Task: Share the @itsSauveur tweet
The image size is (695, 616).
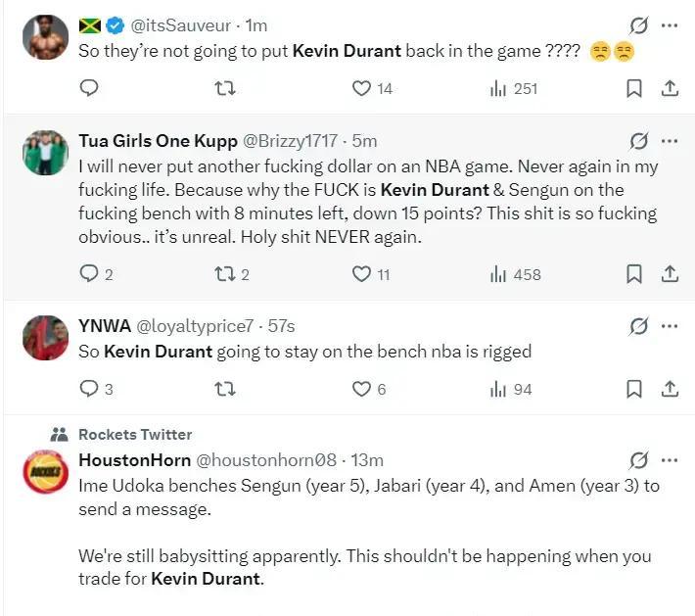Action: coord(670,88)
